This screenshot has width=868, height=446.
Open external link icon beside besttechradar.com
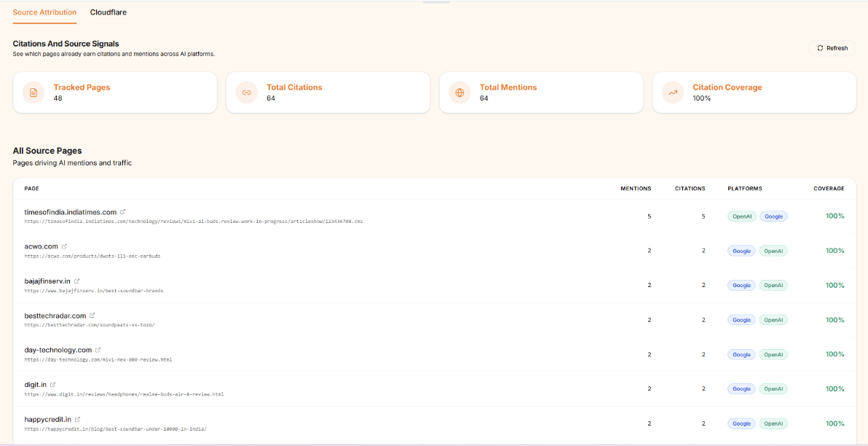click(92, 316)
